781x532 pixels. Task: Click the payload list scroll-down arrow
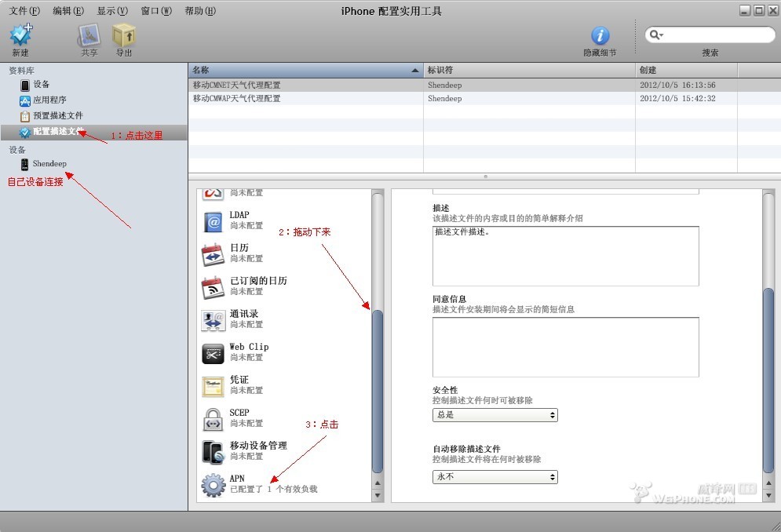[x=378, y=495]
